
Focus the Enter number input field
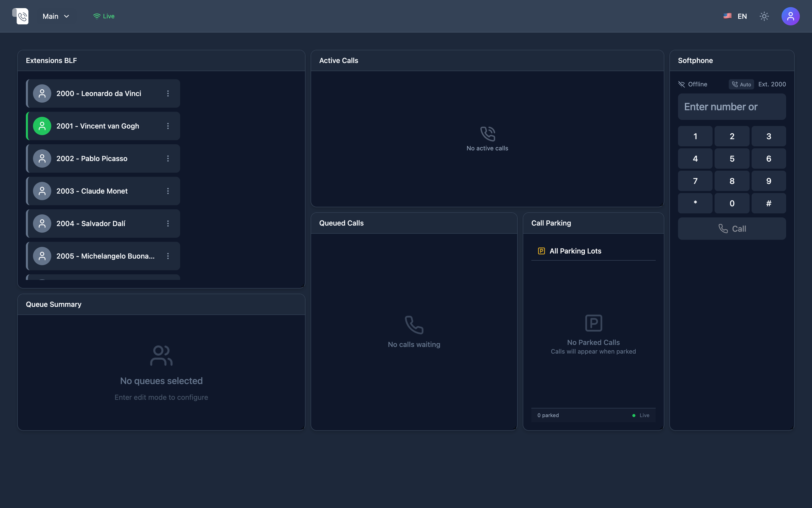pyautogui.click(x=732, y=107)
